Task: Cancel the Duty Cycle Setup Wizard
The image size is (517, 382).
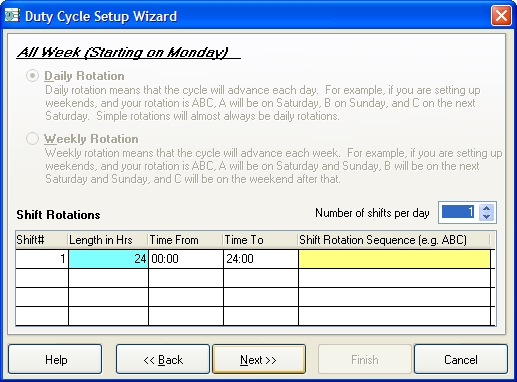Action: pos(461,359)
